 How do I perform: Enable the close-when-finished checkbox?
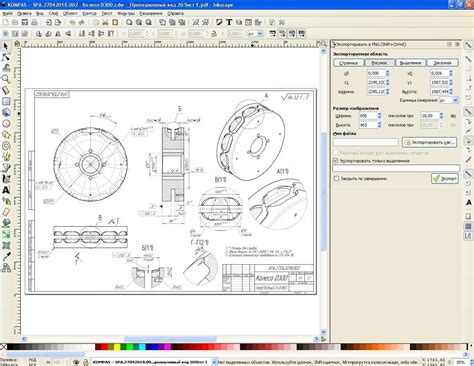pyautogui.click(x=336, y=179)
